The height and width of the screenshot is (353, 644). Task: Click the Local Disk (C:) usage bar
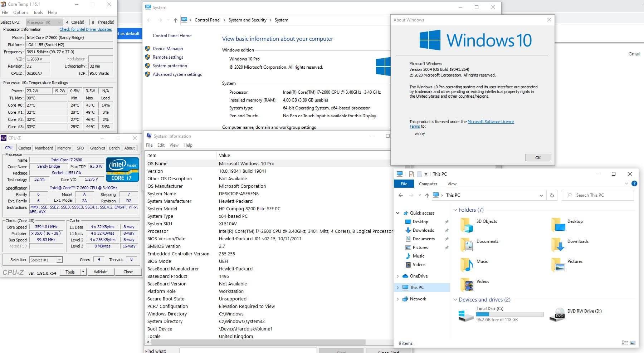[x=510, y=314]
